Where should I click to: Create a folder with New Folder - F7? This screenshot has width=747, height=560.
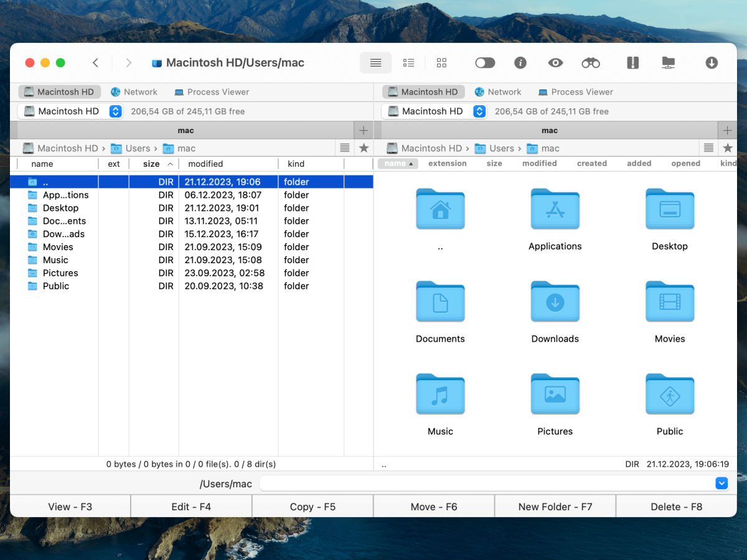point(555,506)
